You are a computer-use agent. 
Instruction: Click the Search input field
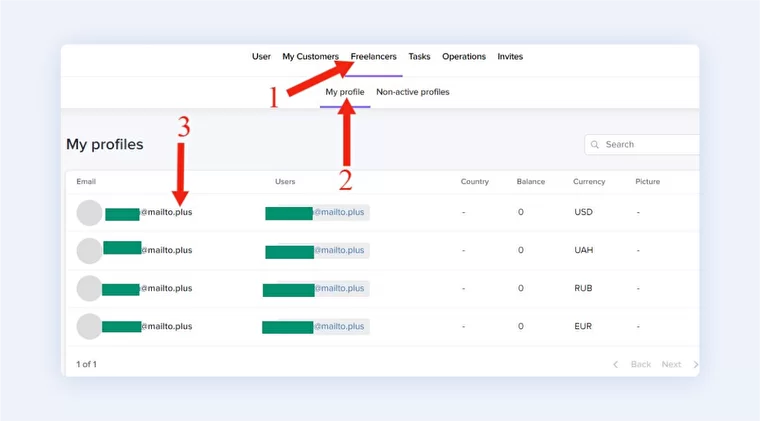tap(642, 144)
